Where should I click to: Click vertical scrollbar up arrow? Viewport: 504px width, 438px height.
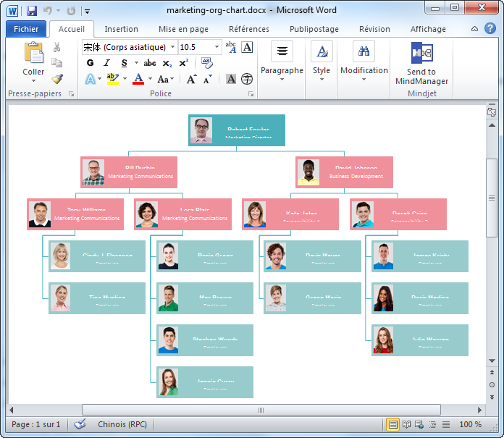(492, 125)
